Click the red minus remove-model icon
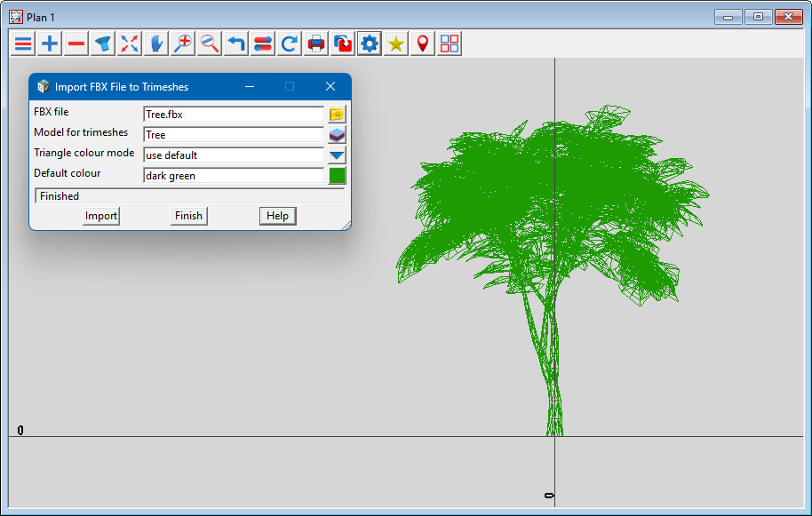This screenshot has height=516, width=812. click(76, 44)
